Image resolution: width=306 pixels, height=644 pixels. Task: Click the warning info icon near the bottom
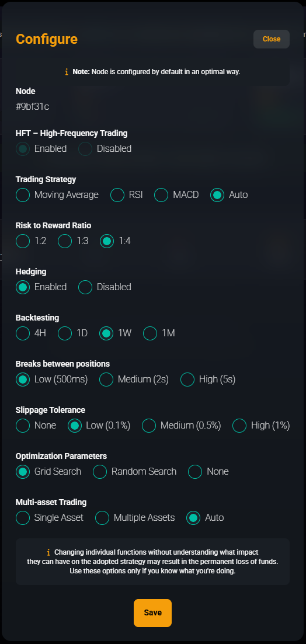point(48,552)
